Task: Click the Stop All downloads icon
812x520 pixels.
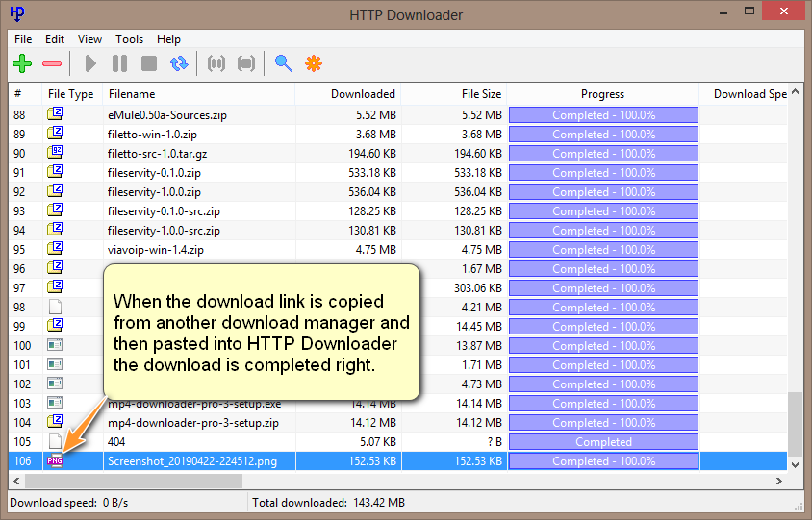Action: [x=246, y=63]
